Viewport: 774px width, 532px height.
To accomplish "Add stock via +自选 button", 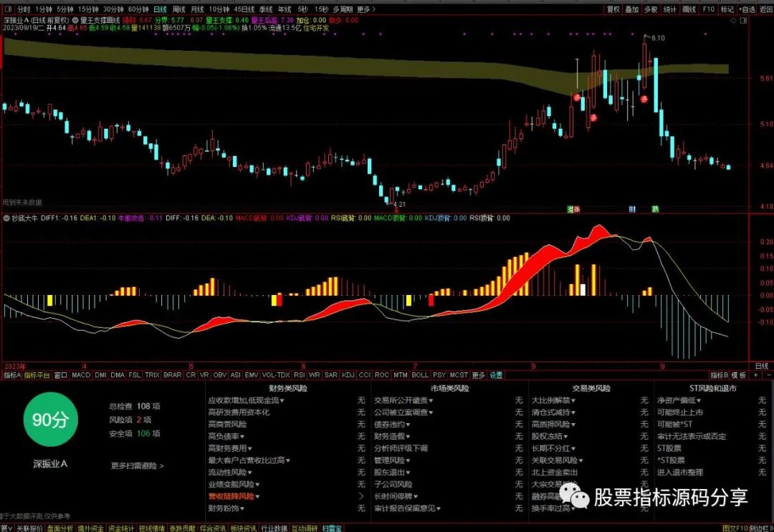I will 747,9.
